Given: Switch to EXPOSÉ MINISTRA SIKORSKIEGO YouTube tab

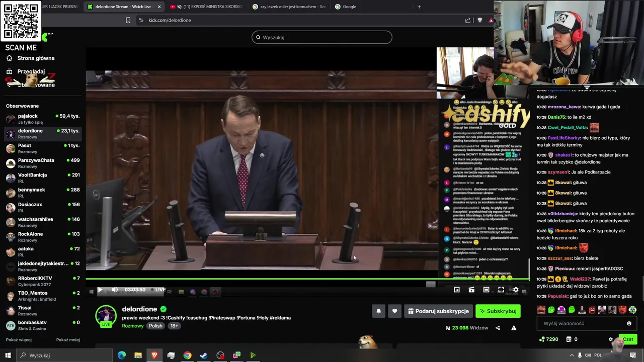Looking at the screenshot, I should click(206, 7).
